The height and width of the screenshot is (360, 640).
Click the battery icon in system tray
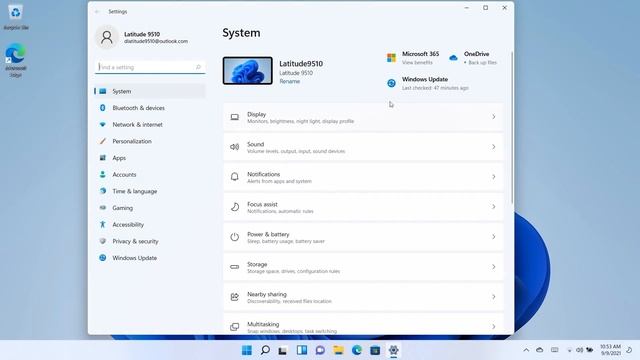pos(590,350)
